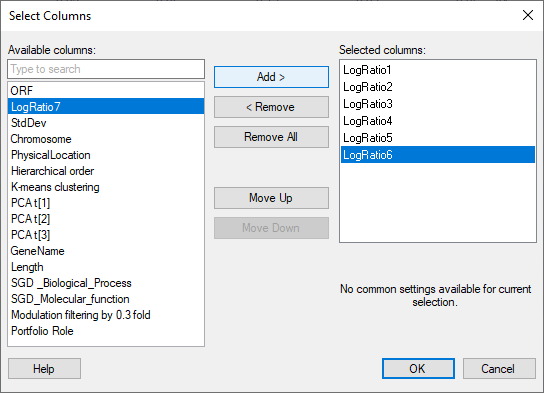Pick SGD_Molecular_function column

pos(106,299)
